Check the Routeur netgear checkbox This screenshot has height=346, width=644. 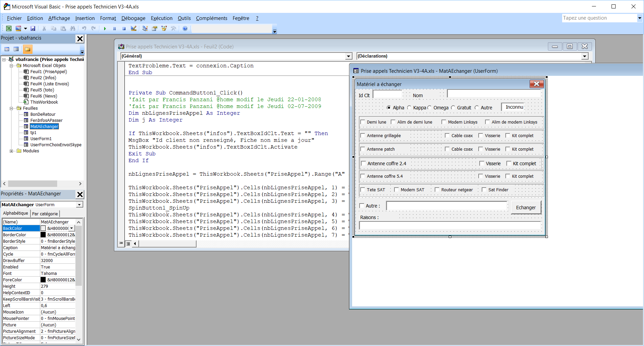coord(437,190)
